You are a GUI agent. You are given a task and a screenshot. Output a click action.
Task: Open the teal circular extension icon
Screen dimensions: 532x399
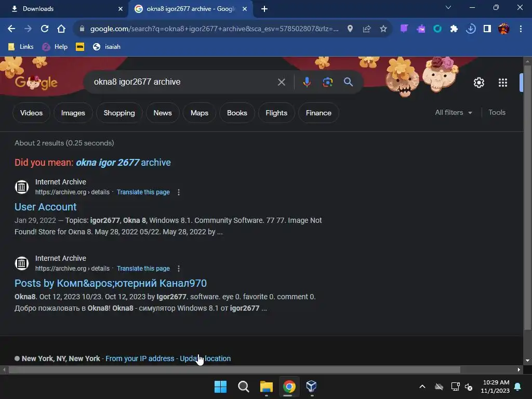(x=437, y=29)
